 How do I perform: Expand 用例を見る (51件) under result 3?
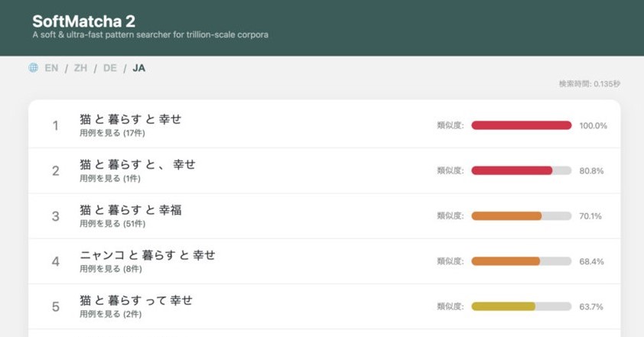(x=112, y=224)
